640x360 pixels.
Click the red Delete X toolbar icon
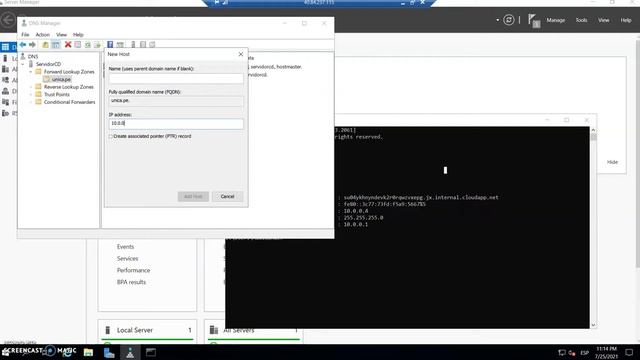tap(68, 44)
